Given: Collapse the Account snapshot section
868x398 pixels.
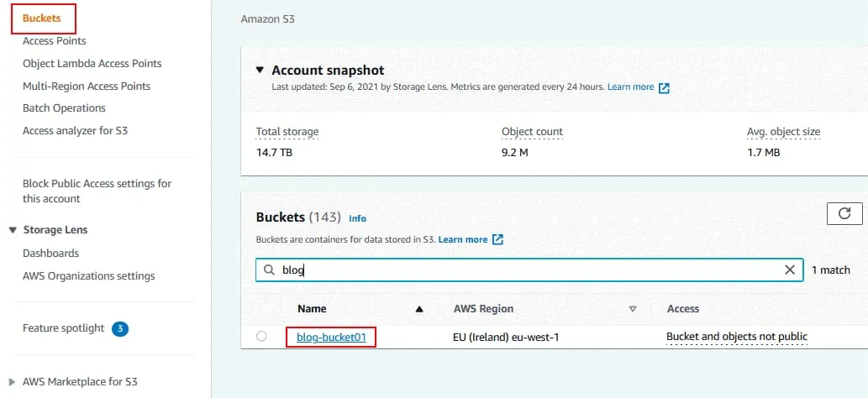Looking at the screenshot, I should (x=260, y=71).
